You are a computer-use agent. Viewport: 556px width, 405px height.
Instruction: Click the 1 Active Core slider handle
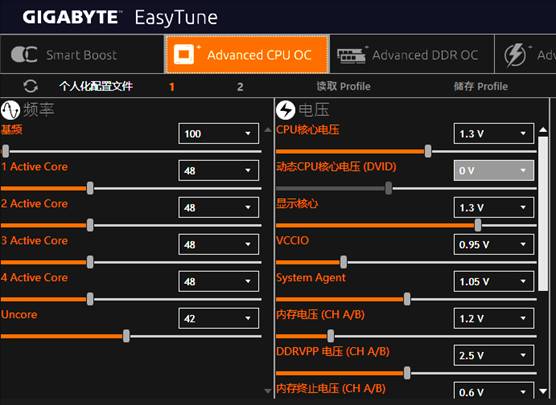click(90, 188)
